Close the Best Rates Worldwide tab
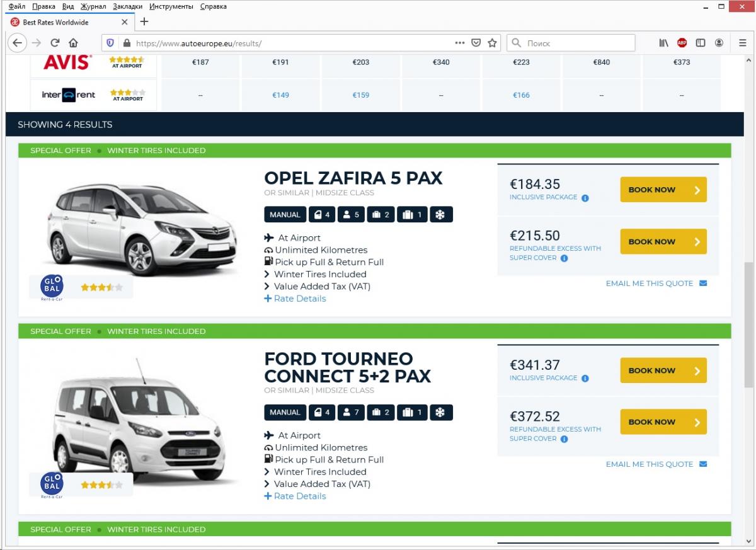756x550 pixels. pos(125,22)
